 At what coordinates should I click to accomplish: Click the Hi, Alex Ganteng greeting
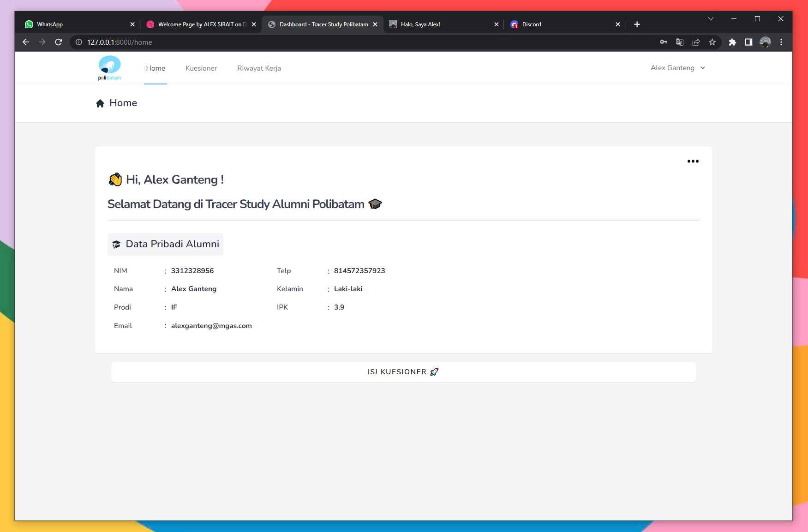point(166,179)
